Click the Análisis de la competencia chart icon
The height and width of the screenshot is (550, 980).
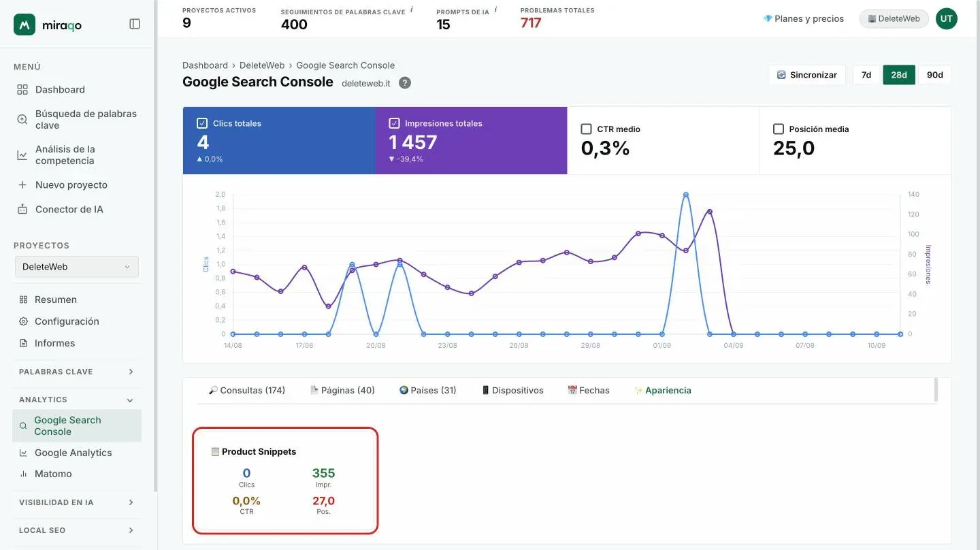pos(22,155)
